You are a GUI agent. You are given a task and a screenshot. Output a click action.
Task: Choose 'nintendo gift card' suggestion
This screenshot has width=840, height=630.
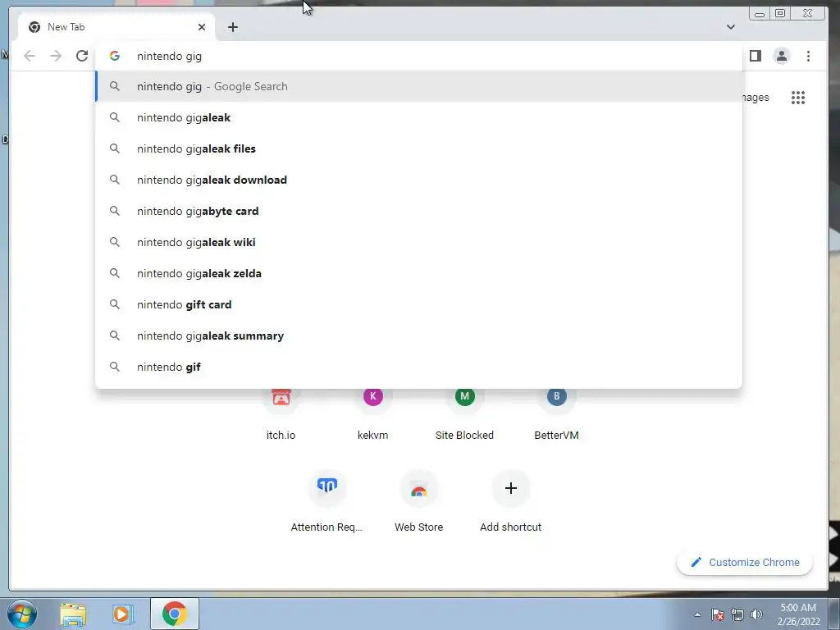coord(419,304)
